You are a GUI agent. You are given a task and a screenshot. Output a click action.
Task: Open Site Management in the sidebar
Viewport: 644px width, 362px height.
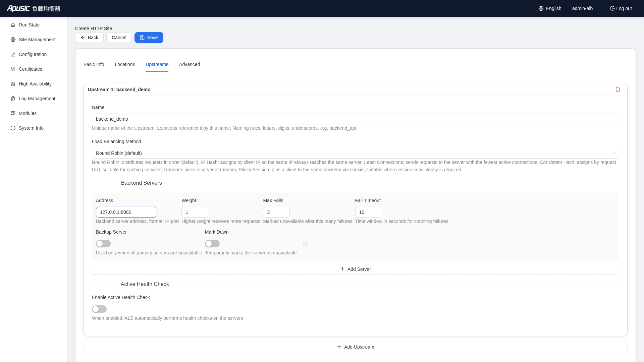point(34,40)
